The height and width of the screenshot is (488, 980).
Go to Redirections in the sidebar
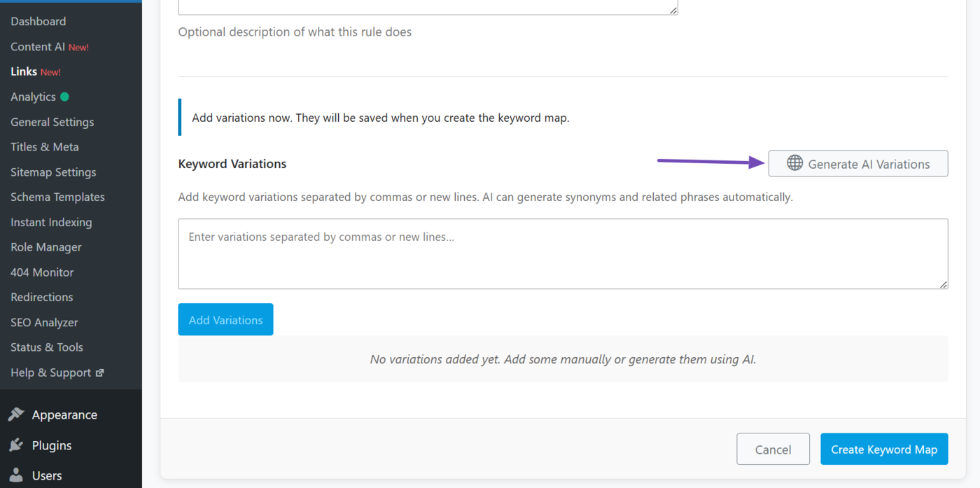pos(41,297)
